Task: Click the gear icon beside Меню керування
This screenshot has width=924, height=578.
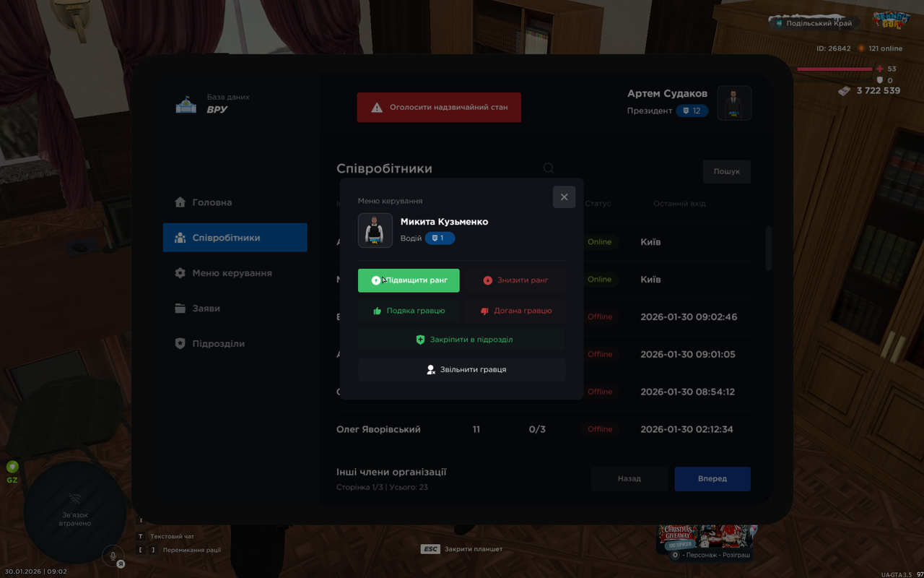Action: pyautogui.click(x=180, y=273)
